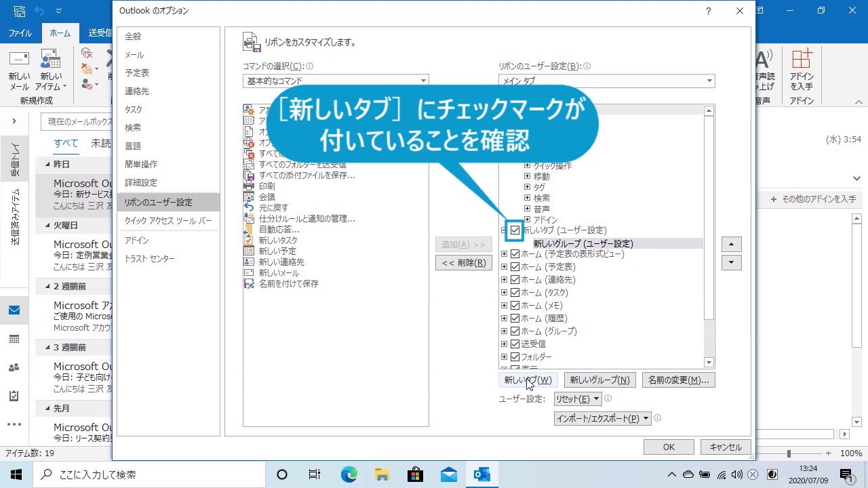868x488 pixels.
Task: Open the People view in navigation bar
Action: tap(14, 367)
